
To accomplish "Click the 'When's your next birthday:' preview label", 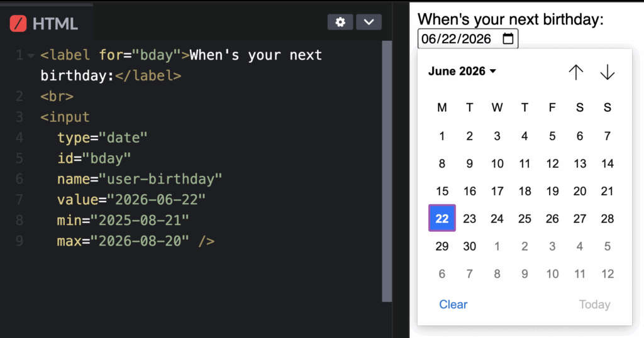I will (510, 19).
